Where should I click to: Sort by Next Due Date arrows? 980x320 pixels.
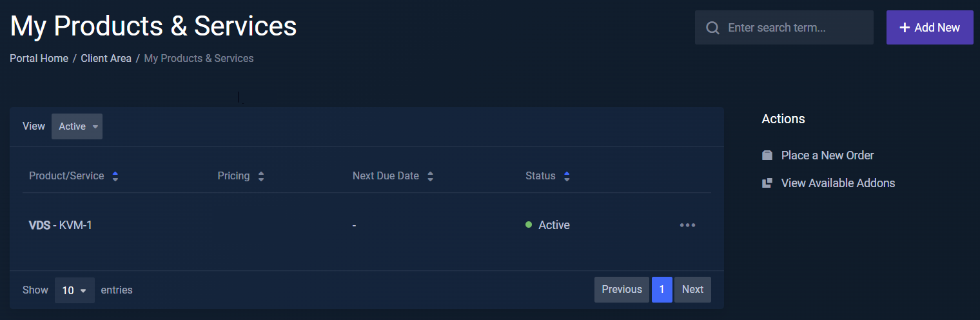[x=430, y=176]
